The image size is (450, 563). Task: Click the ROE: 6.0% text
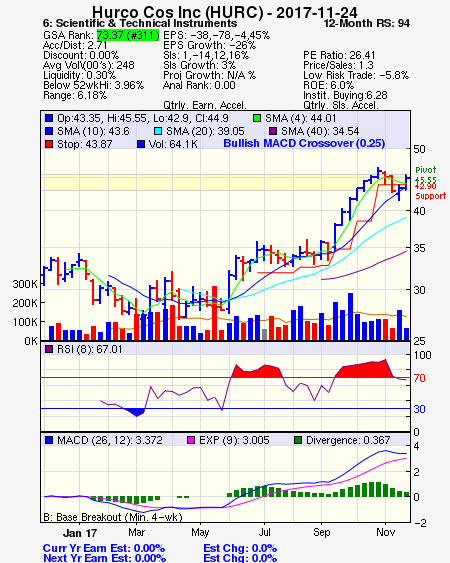[x=329, y=85]
